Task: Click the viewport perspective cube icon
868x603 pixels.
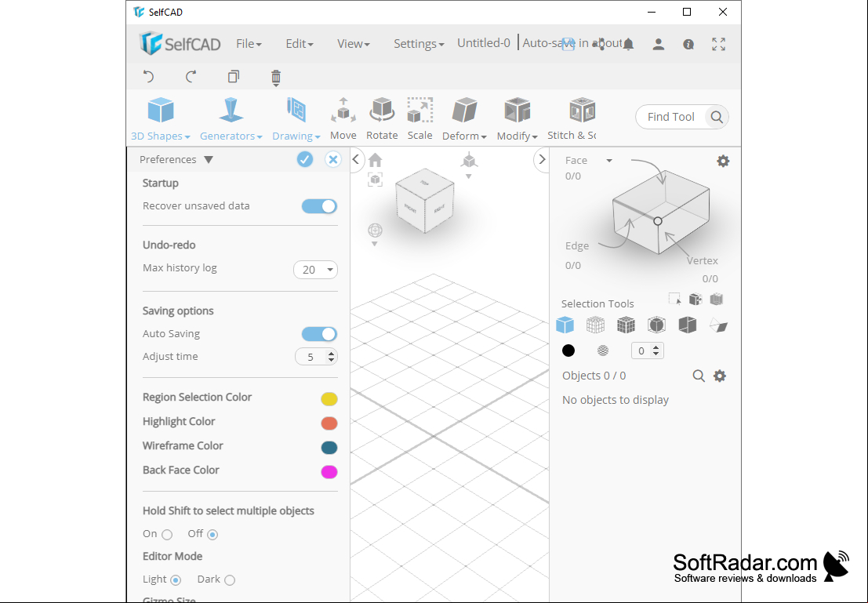Action: tap(470, 161)
